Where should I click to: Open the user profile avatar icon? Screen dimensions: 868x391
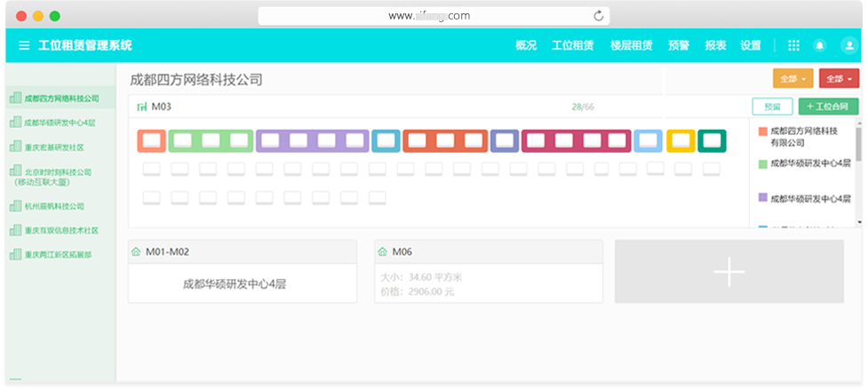point(848,45)
